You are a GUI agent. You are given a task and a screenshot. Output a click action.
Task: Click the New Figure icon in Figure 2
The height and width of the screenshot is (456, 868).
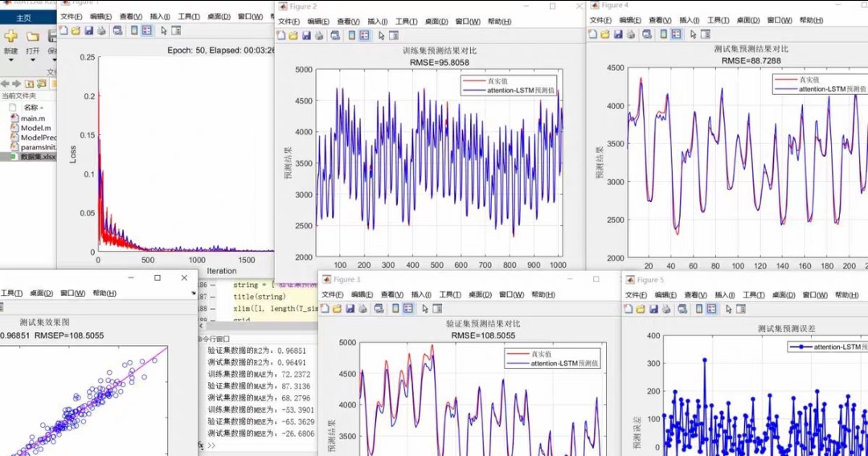pyautogui.click(x=281, y=35)
